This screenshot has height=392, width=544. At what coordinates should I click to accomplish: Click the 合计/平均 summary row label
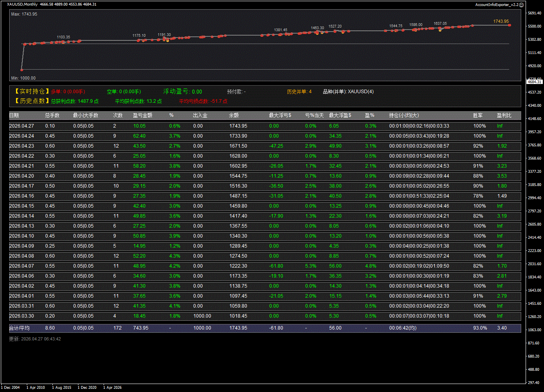(19, 328)
